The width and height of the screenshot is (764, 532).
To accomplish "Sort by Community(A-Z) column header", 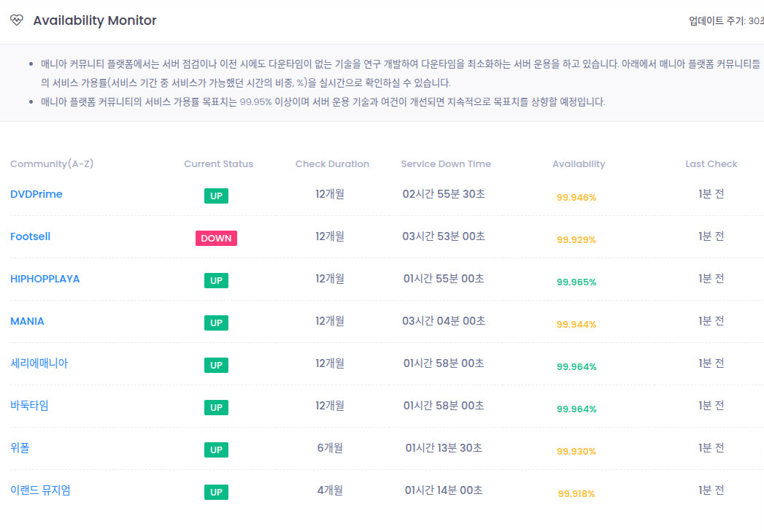I will (x=52, y=164).
